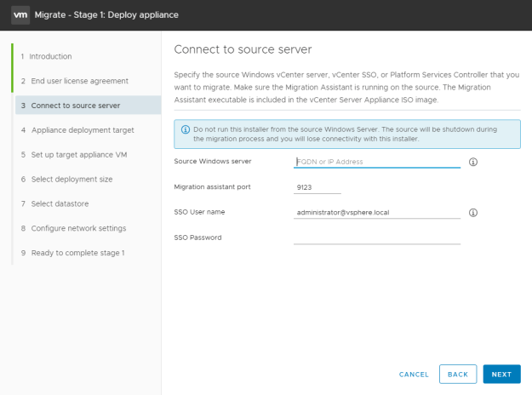Click the VMware vm logo icon
Image resolution: width=532 pixels, height=395 pixels.
tap(20, 15)
